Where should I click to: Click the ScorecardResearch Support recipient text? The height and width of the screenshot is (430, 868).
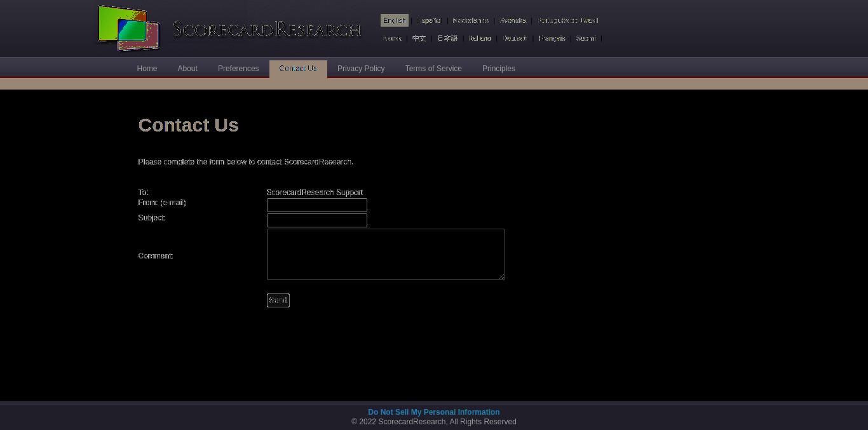click(x=315, y=192)
